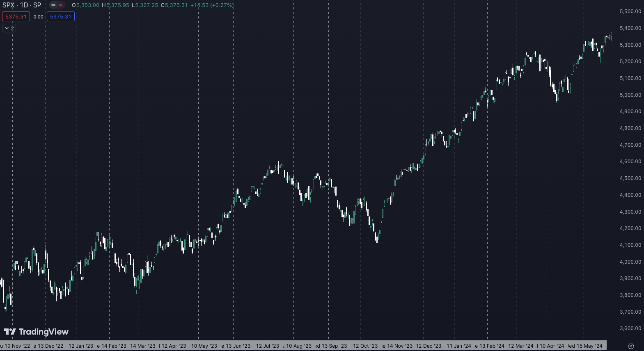The width and height of the screenshot is (644, 351).
Task: Click the blue buy price 5375.31 button
Action: [x=61, y=17]
